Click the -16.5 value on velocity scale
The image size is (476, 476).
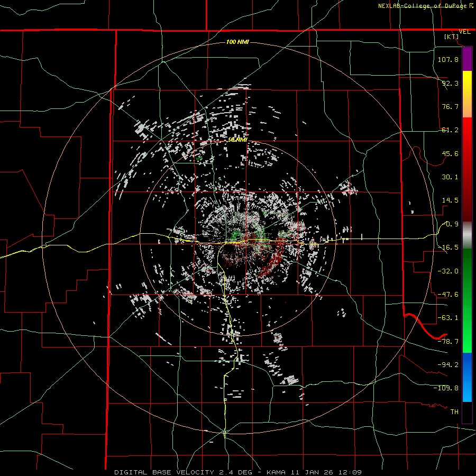[x=448, y=248]
